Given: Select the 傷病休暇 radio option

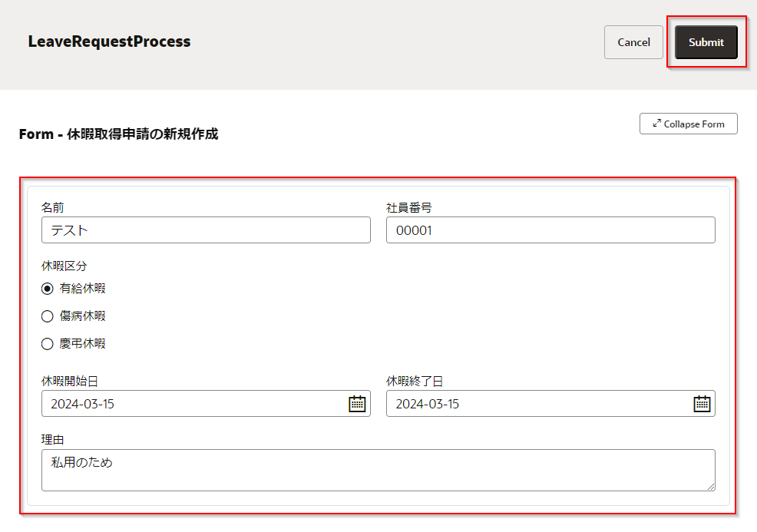Looking at the screenshot, I should [48, 316].
